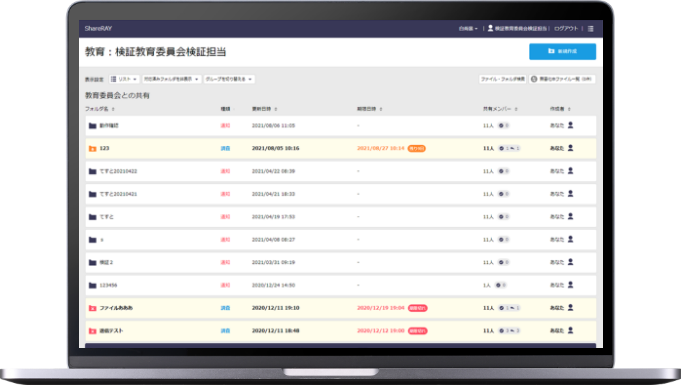Open the リスト view mode dropdown
This screenshot has height=385, width=681.
pos(124,79)
